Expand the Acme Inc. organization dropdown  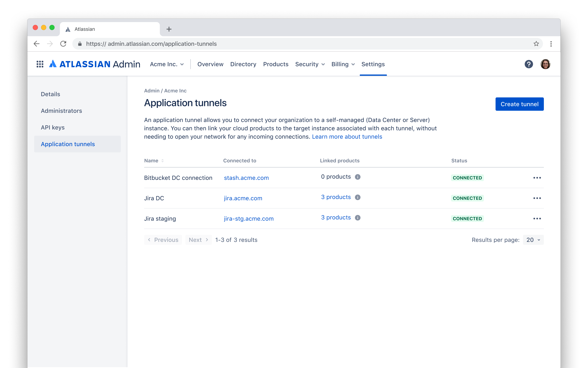point(167,64)
